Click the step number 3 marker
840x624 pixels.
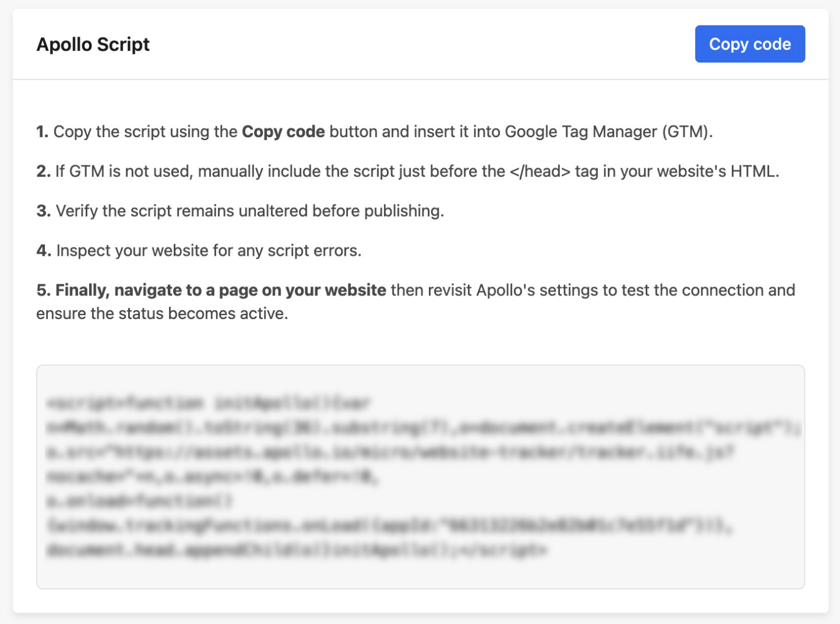pos(44,211)
